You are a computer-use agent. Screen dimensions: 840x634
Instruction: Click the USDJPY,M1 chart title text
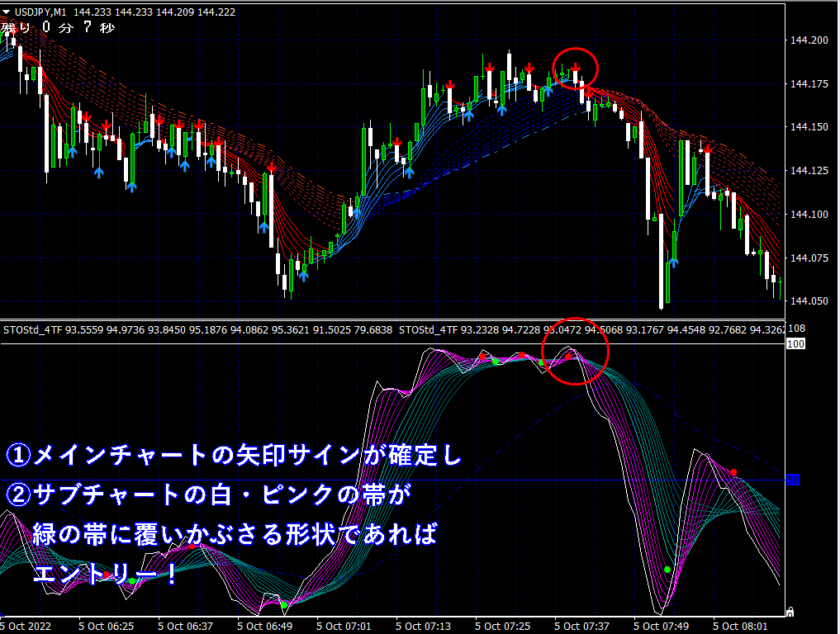[40, 12]
